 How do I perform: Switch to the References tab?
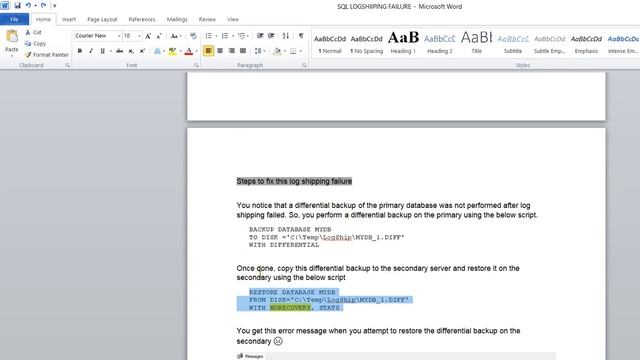(142, 19)
